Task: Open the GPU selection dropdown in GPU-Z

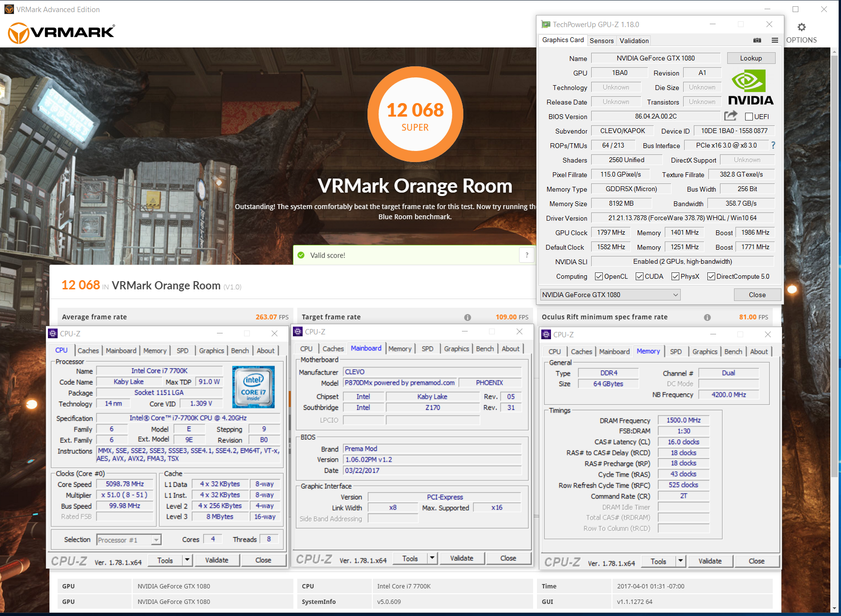Action: tap(610, 295)
